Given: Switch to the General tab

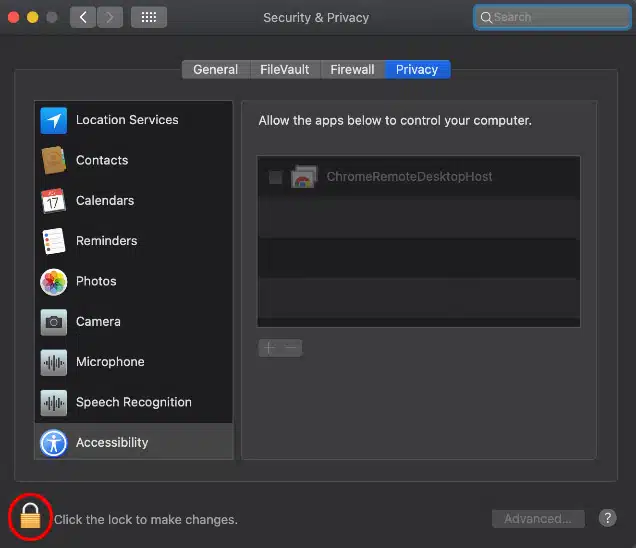Looking at the screenshot, I should (216, 69).
